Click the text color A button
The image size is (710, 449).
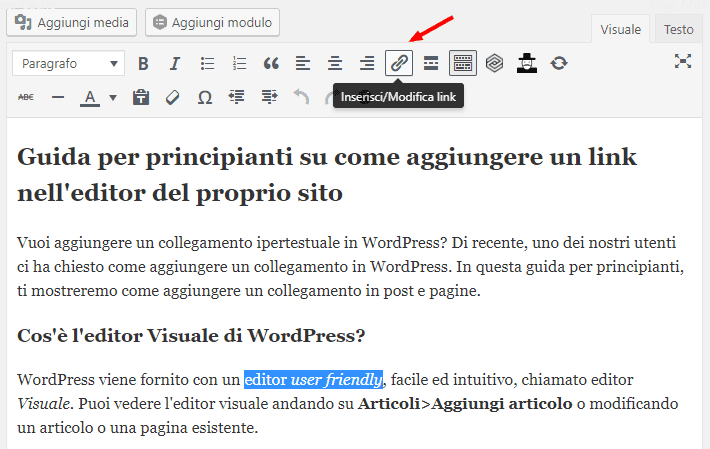(x=90, y=97)
